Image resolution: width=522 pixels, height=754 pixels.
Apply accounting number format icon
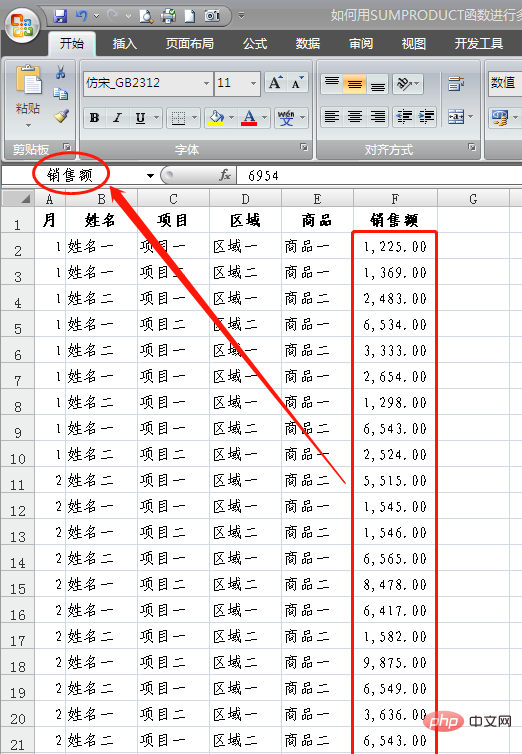point(500,117)
